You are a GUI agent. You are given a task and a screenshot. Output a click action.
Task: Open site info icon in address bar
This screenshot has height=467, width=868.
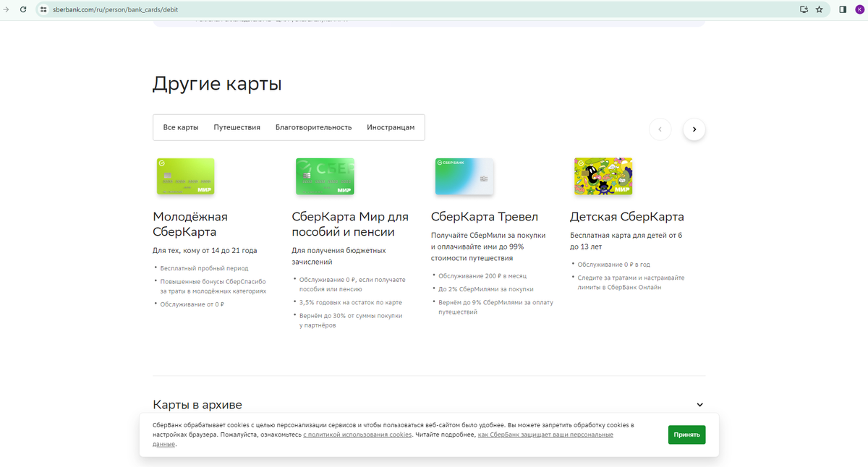click(43, 9)
